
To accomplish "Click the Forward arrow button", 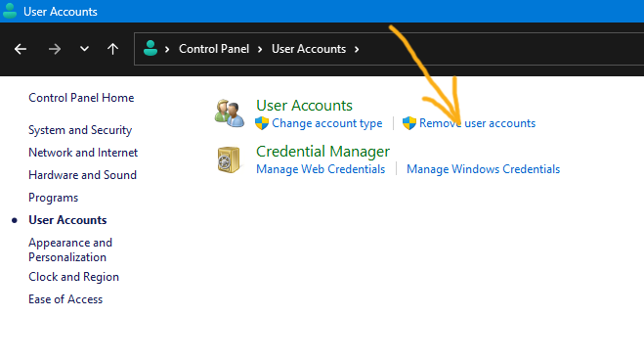I will tap(54, 49).
